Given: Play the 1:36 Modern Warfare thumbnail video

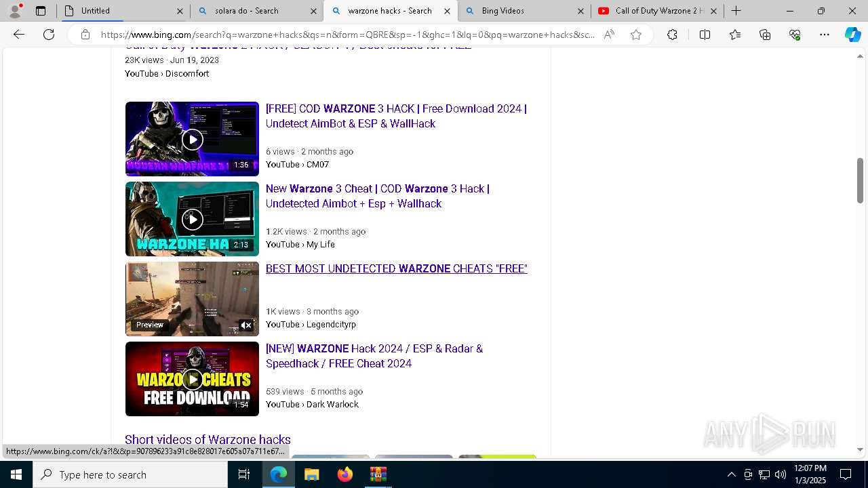Looking at the screenshot, I should [192, 139].
